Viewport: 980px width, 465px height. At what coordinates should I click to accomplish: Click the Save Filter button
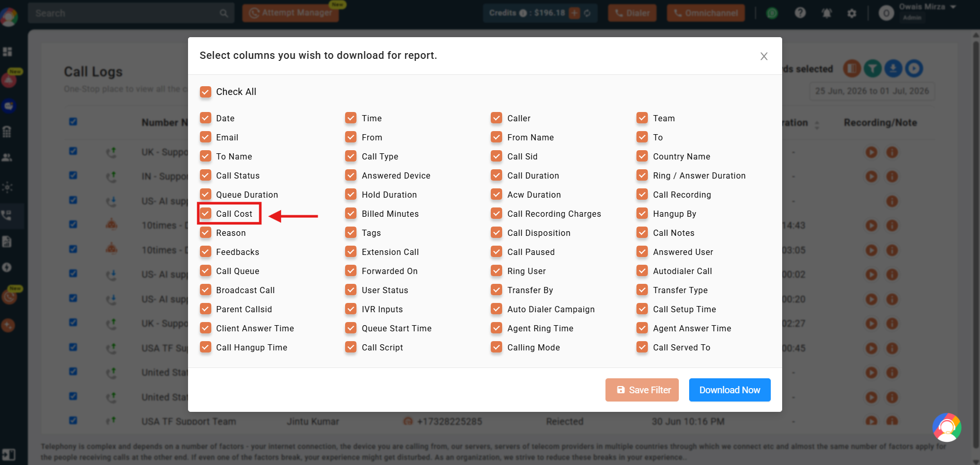pyautogui.click(x=642, y=390)
